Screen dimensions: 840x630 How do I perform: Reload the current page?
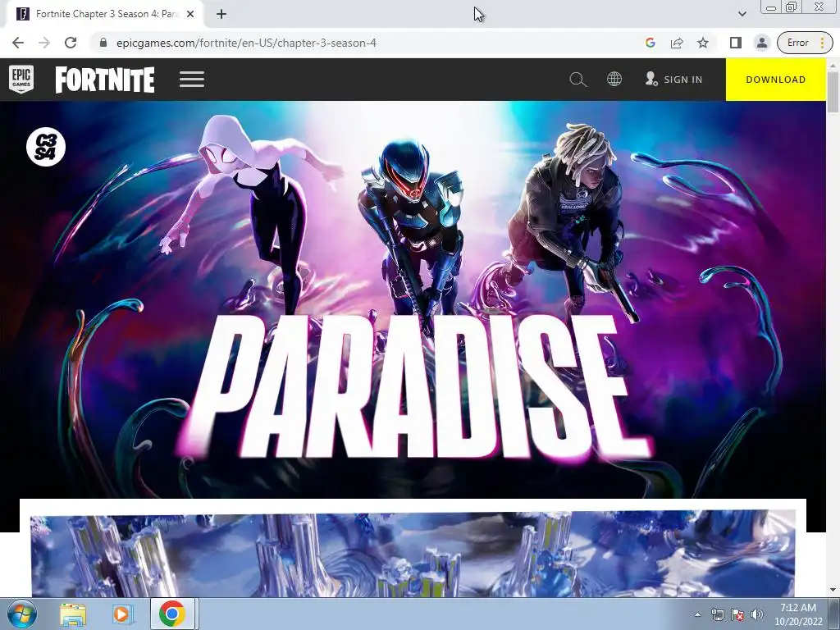(x=71, y=43)
